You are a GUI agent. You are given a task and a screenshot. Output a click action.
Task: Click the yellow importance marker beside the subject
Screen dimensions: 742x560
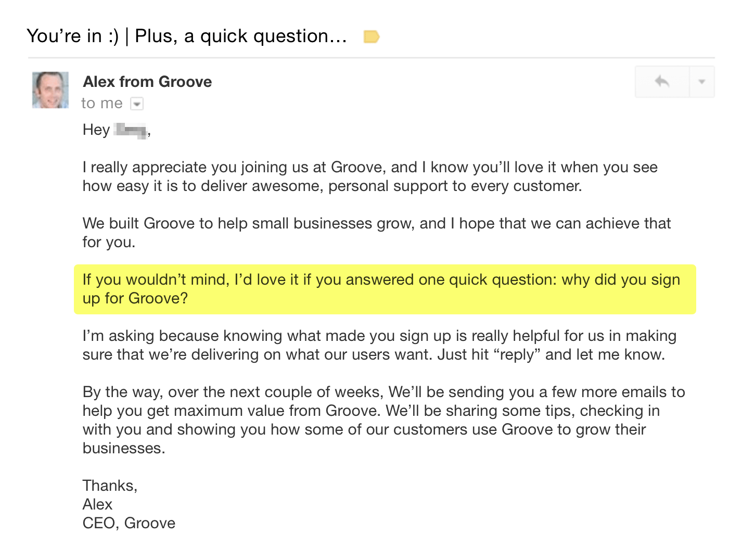371,37
